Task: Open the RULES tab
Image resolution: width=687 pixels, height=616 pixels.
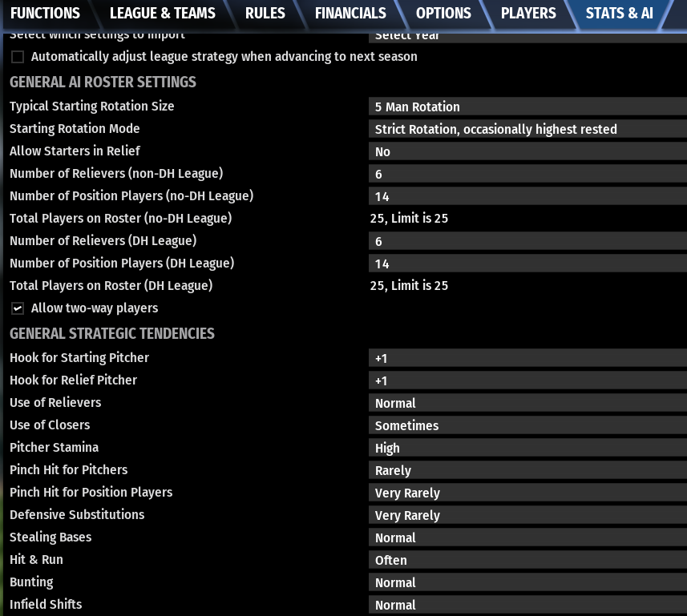Action: pyautogui.click(x=265, y=14)
